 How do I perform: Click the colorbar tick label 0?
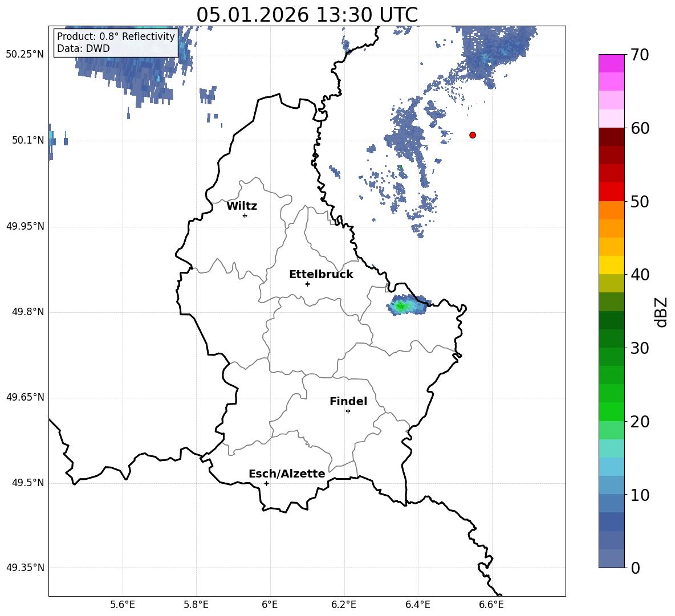coord(636,568)
